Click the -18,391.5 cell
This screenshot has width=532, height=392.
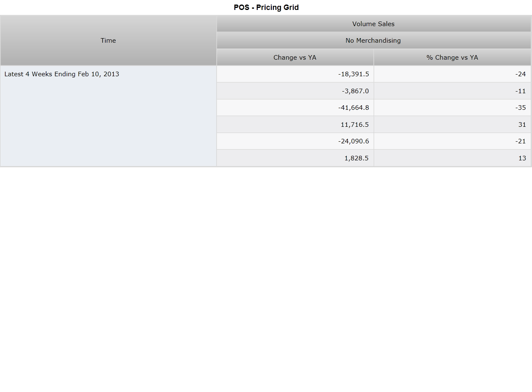(295, 74)
